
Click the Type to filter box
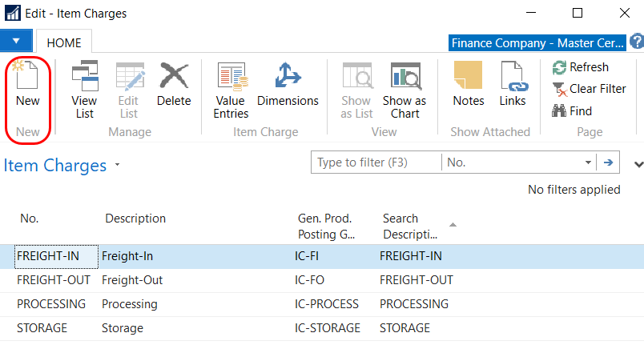point(375,162)
